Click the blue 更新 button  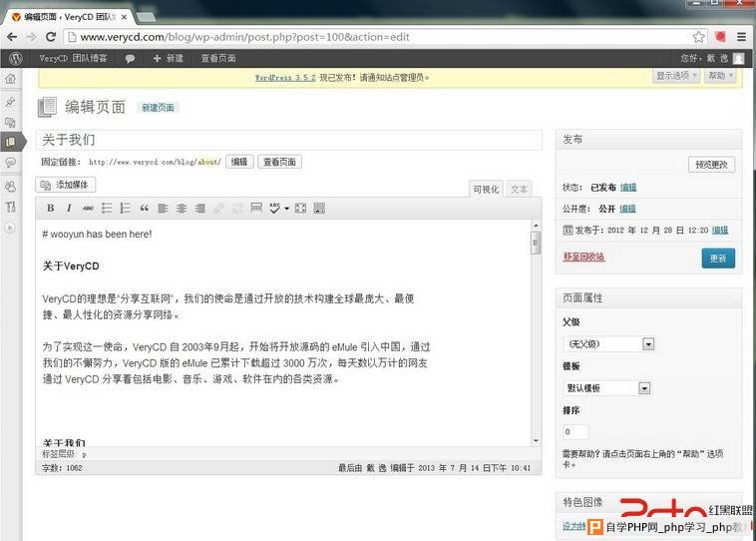(718, 259)
